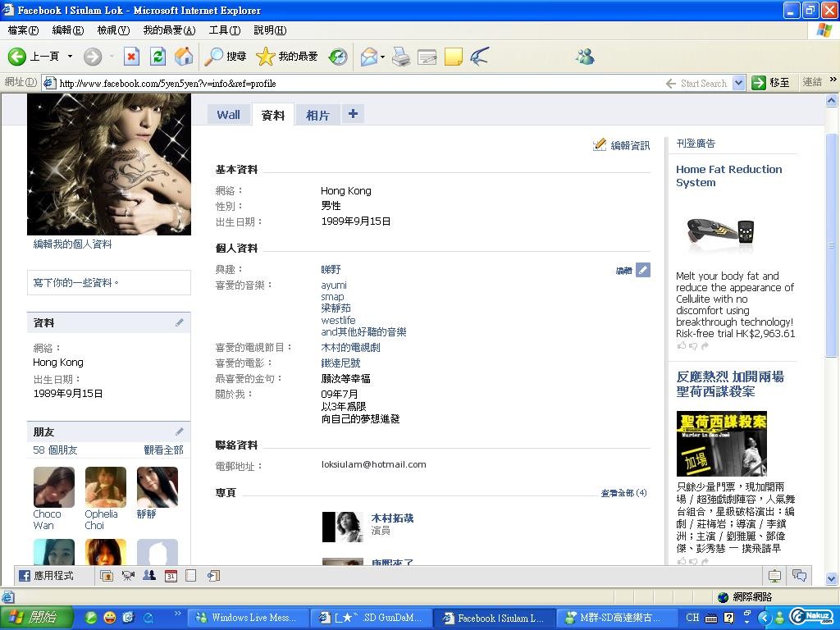This screenshot has width=840, height=630.
Task: Expand hidden system tray icons arrow
Action: coord(765,619)
